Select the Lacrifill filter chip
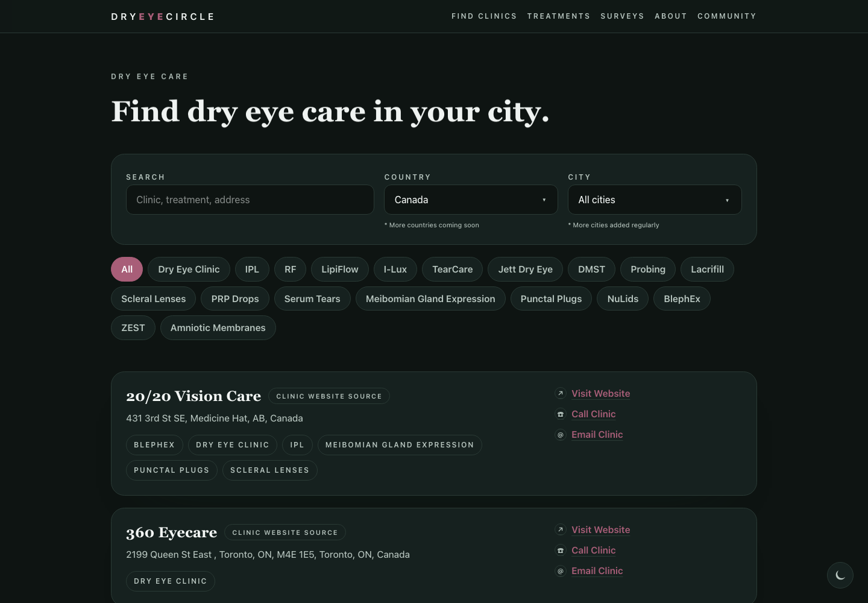This screenshot has width=868, height=603. (x=707, y=269)
